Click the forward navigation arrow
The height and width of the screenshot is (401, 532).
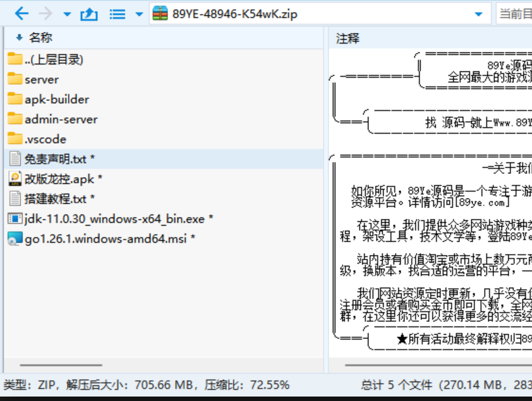(45, 13)
